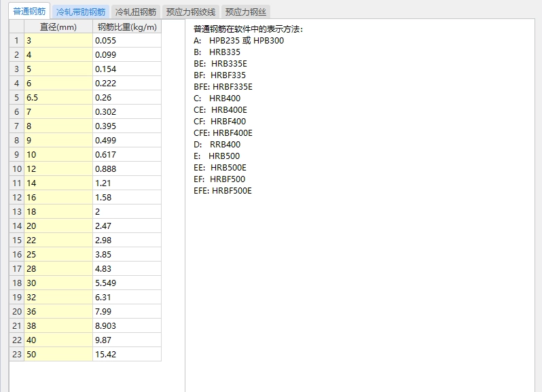Select the weight cell 0.617

(127, 154)
